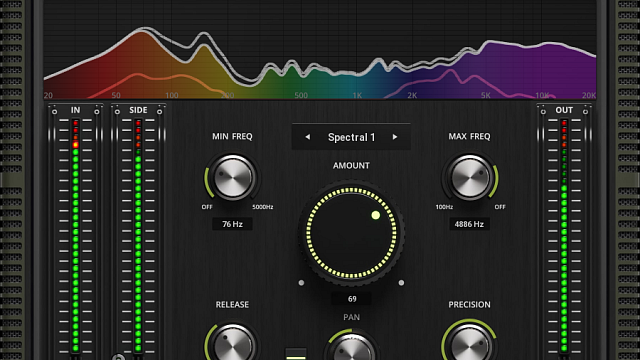The image size is (640, 360).
Task: Click the 4886 Hz max frequency value field
Action: click(x=469, y=224)
